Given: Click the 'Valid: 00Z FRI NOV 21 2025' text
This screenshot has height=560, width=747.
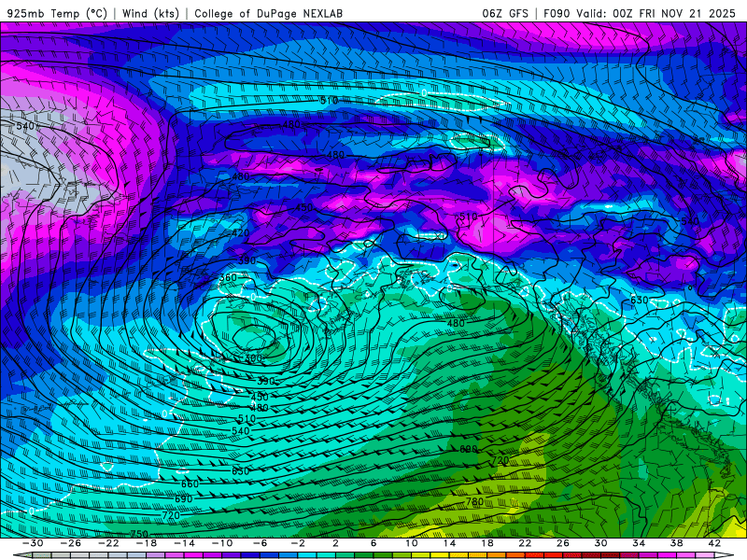Looking at the screenshot, I should click(x=656, y=13).
